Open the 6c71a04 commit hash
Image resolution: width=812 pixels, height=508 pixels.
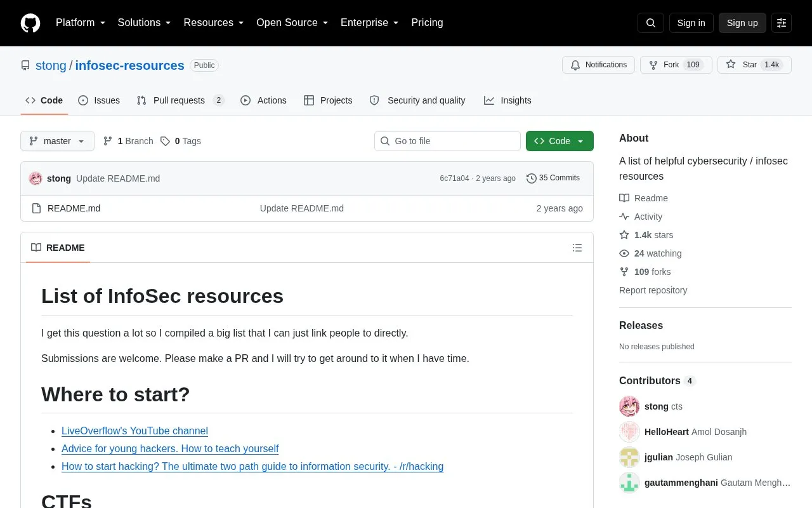[454, 178]
